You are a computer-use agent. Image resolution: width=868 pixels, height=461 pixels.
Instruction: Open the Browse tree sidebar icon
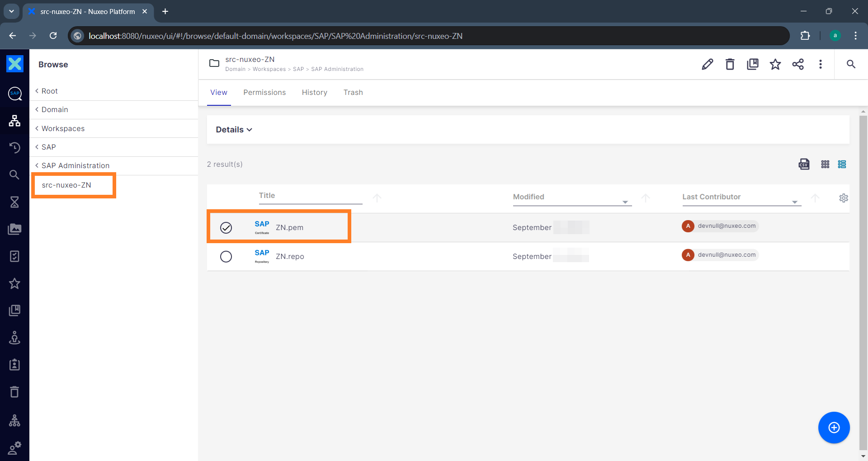(x=14, y=121)
